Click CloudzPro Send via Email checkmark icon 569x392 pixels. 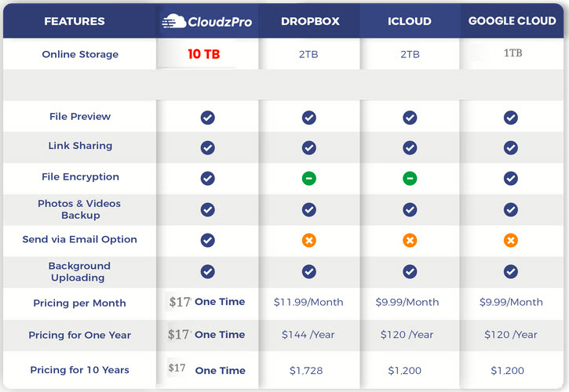pyautogui.click(x=207, y=240)
